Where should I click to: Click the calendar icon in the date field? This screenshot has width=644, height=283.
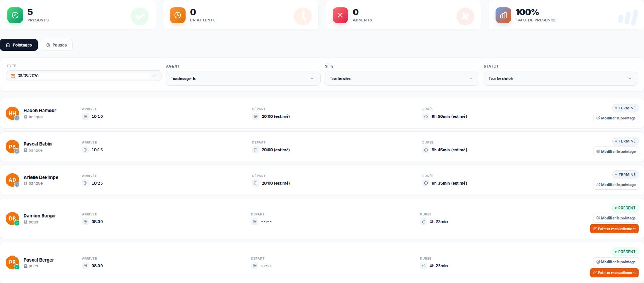13,76
